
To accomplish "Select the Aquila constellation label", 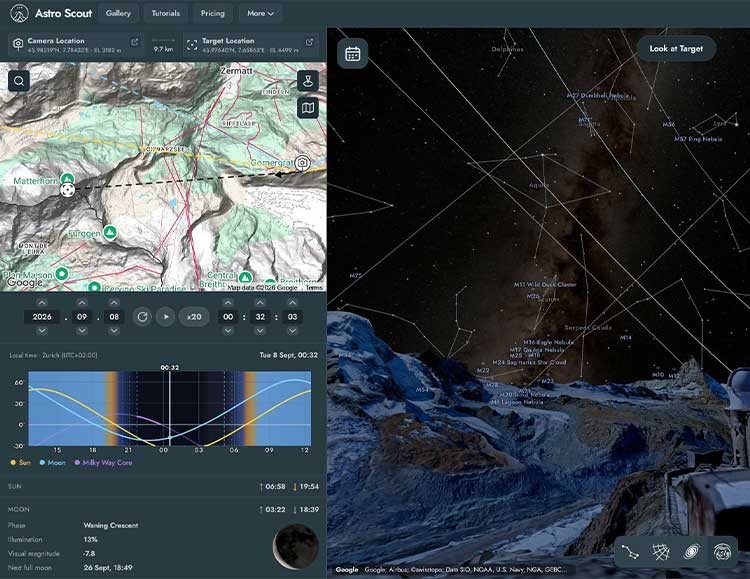I will pos(539,185).
